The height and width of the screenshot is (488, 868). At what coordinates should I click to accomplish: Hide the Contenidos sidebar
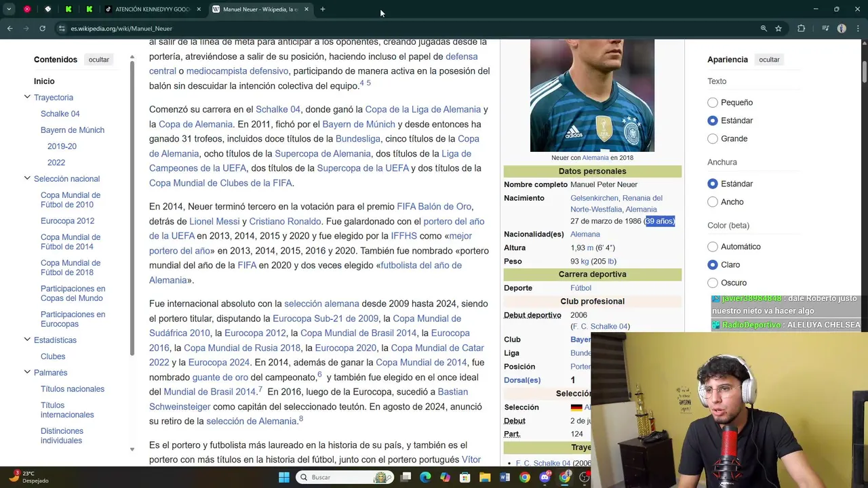[x=98, y=60]
